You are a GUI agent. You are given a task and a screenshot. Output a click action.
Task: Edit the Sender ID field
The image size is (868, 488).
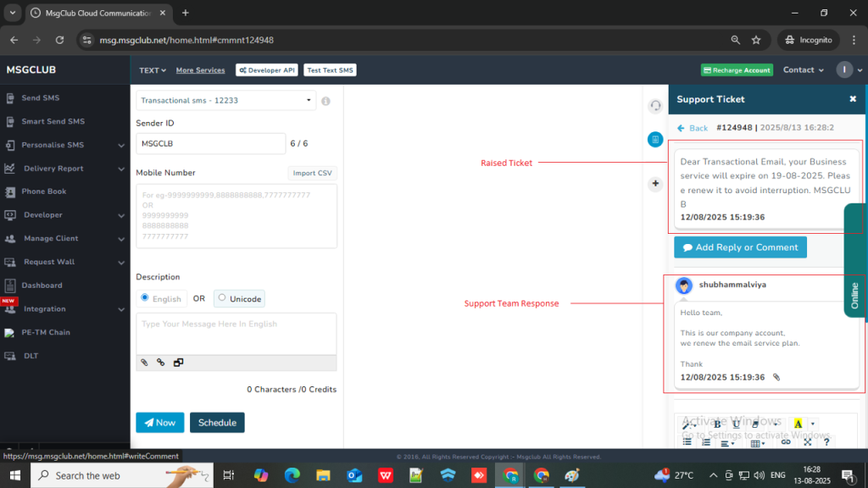[x=211, y=144]
